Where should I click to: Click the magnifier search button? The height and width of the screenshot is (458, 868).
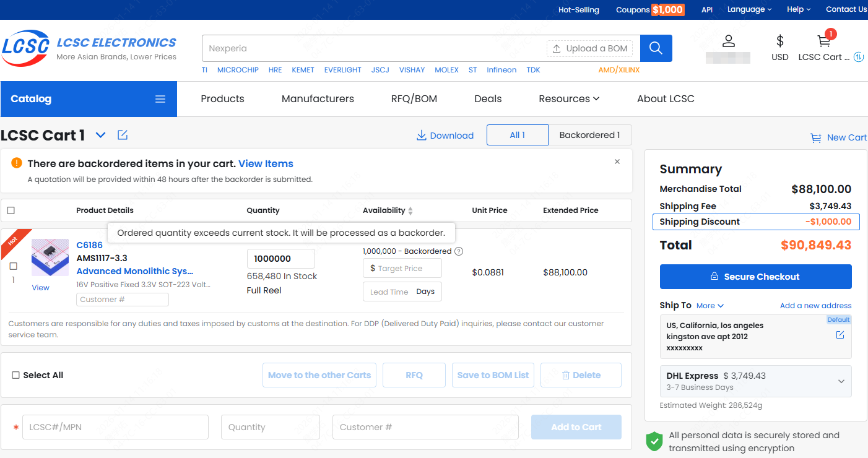(656, 48)
